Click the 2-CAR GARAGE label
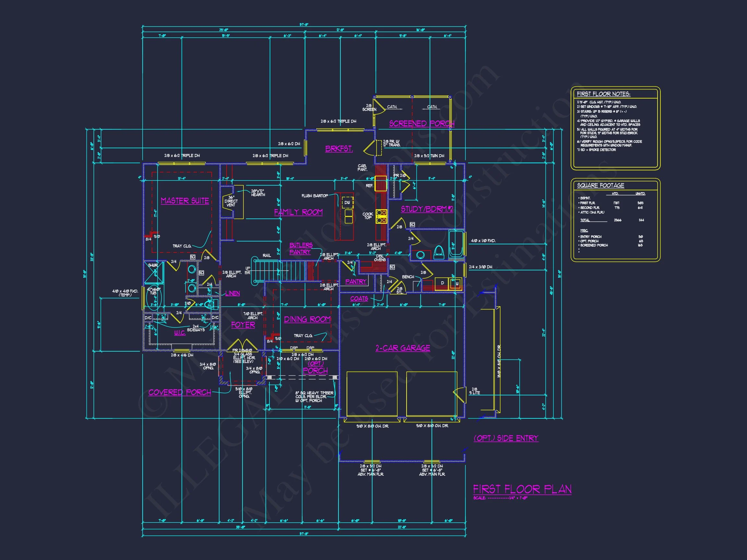 (403, 348)
